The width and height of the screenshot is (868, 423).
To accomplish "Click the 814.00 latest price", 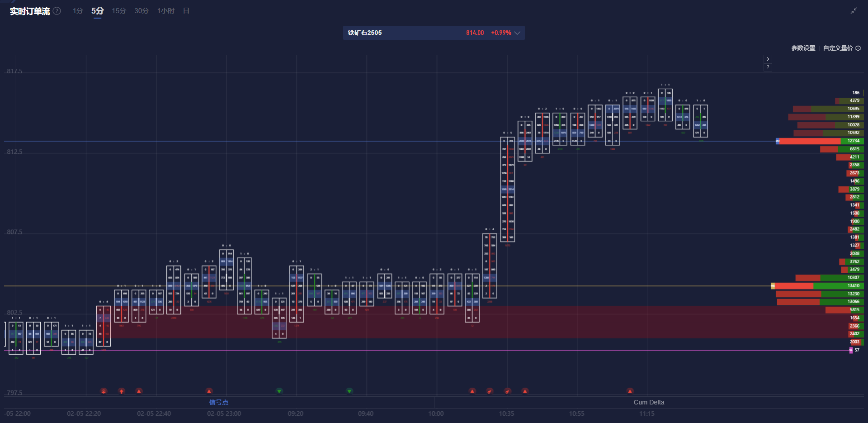I will click(475, 33).
